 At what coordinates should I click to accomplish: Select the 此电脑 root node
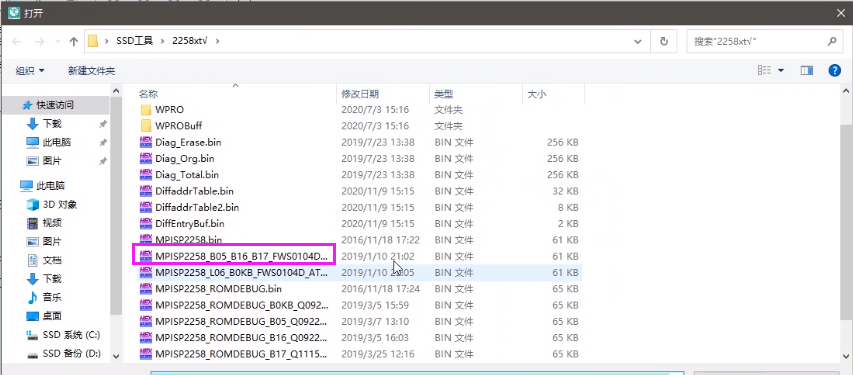click(x=50, y=186)
